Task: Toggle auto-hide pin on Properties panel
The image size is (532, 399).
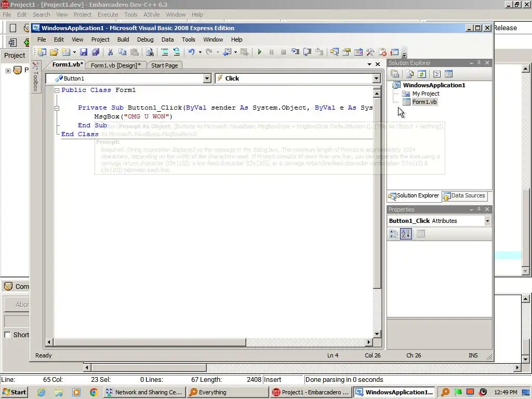Action: tap(478, 209)
